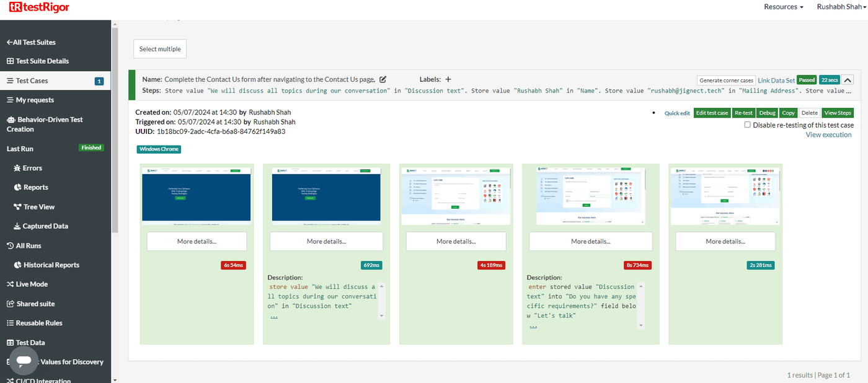
Task: Go to All Test Suites
Action: (31, 42)
